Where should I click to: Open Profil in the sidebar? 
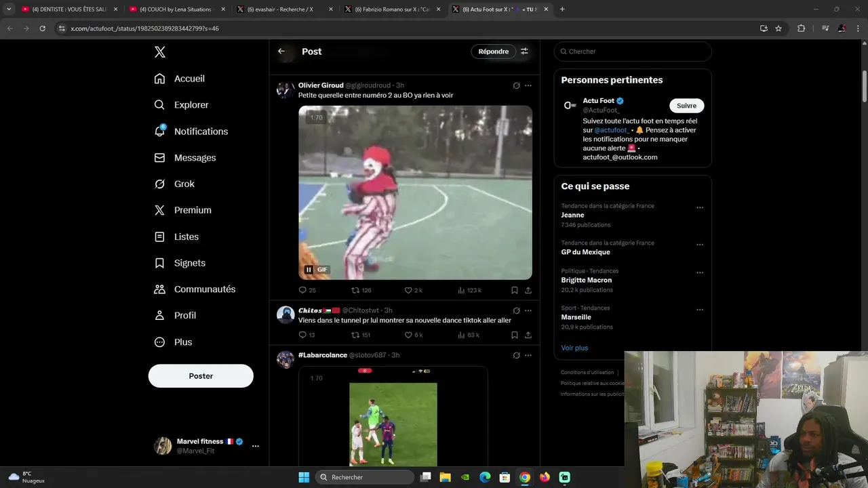(x=176, y=316)
